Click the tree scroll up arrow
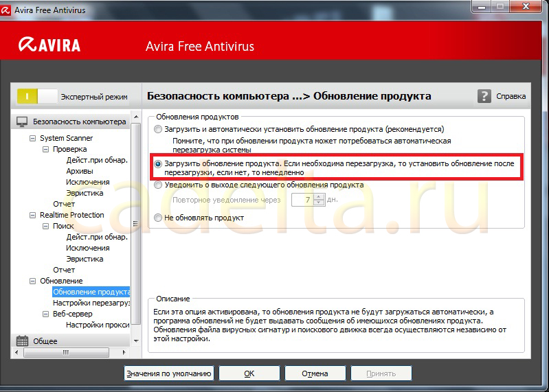The width and height of the screenshot is (549, 392). tap(136, 117)
